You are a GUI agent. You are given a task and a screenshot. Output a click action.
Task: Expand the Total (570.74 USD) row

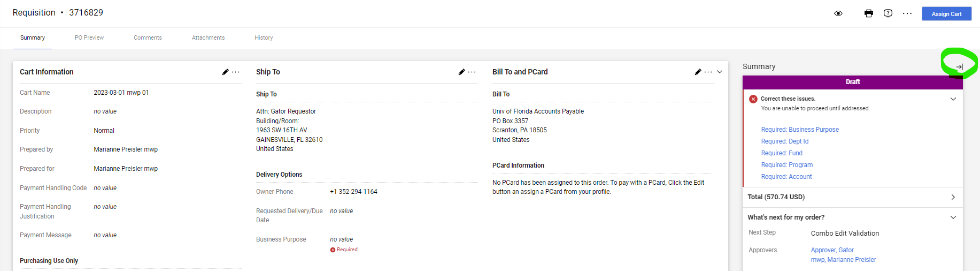[x=953, y=197]
